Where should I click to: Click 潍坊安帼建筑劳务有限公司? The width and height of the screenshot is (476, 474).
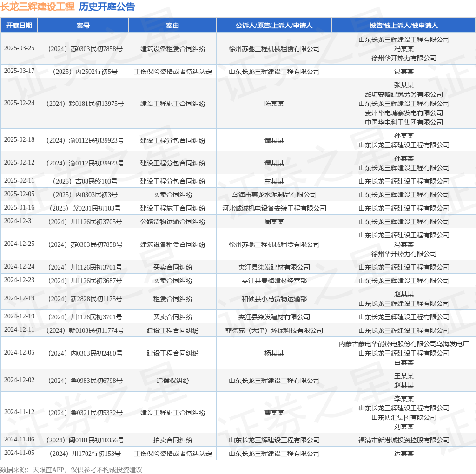pyautogui.click(x=404, y=94)
